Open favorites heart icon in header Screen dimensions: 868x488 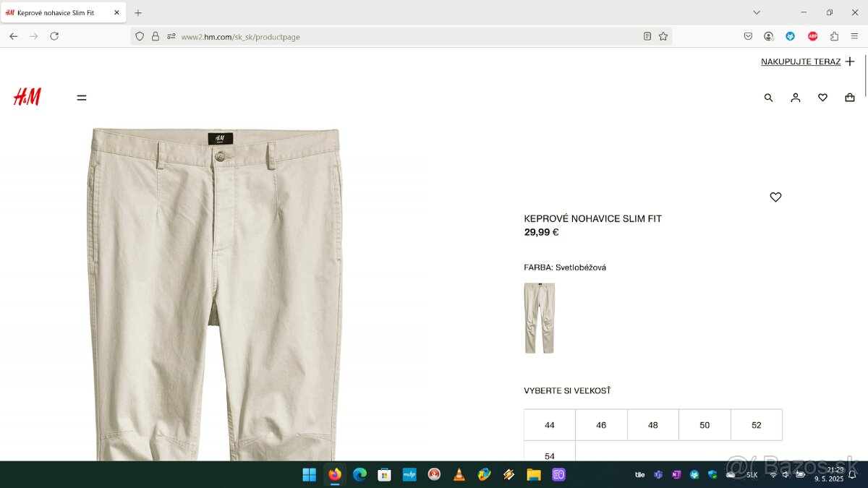(x=822, y=98)
